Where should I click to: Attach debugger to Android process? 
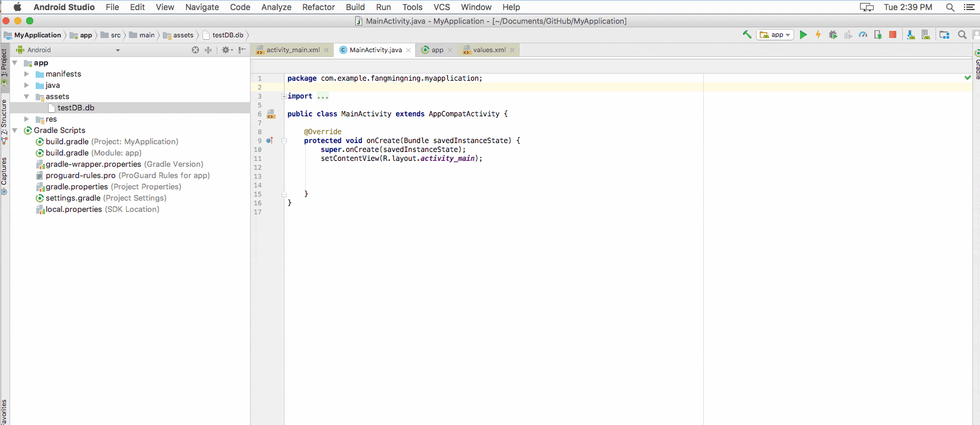coord(878,35)
